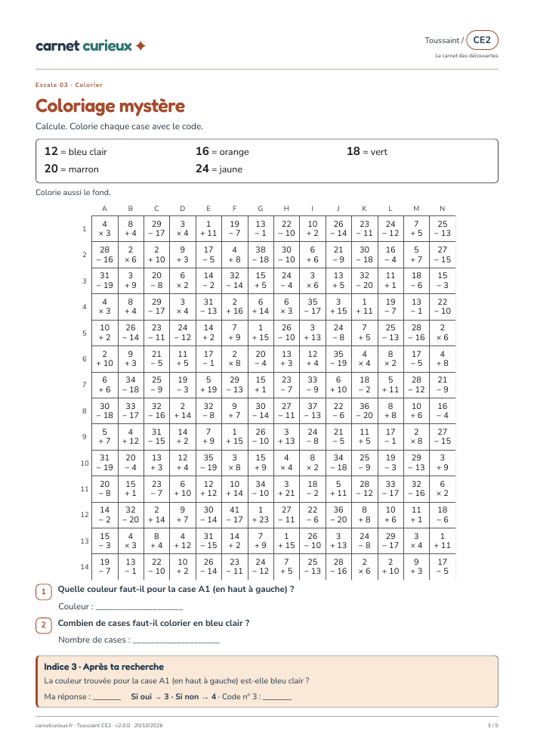Click the carnetcurieux.fr footer link
This screenshot has height=756, width=534.
[54, 725]
